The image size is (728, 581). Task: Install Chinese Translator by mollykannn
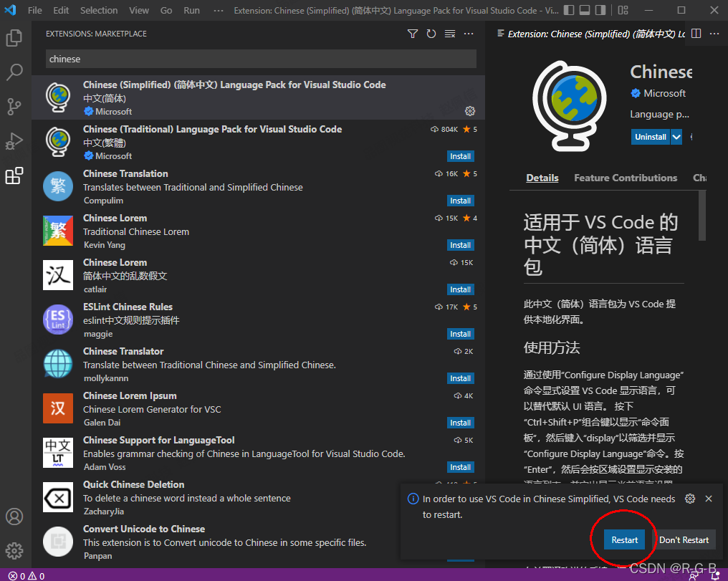[460, 378]
